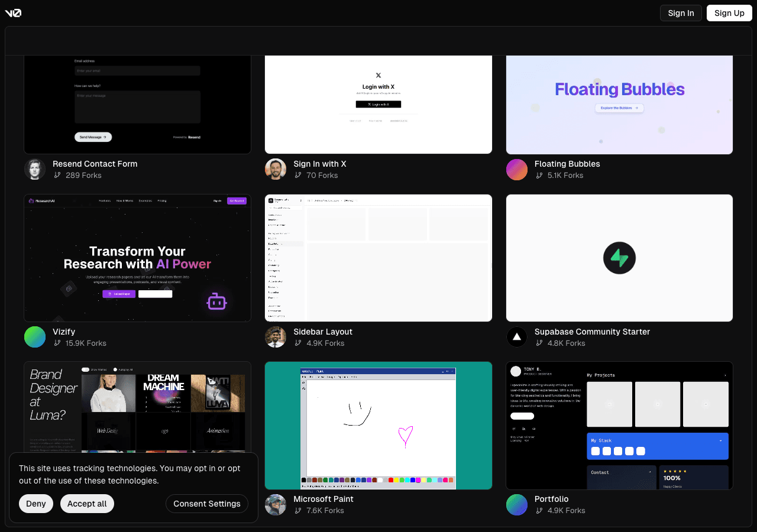This screenshot has height=532, width=757.
Task: Open the Supabase Community Starter preview thumbnail
Action: coord(619,258)
